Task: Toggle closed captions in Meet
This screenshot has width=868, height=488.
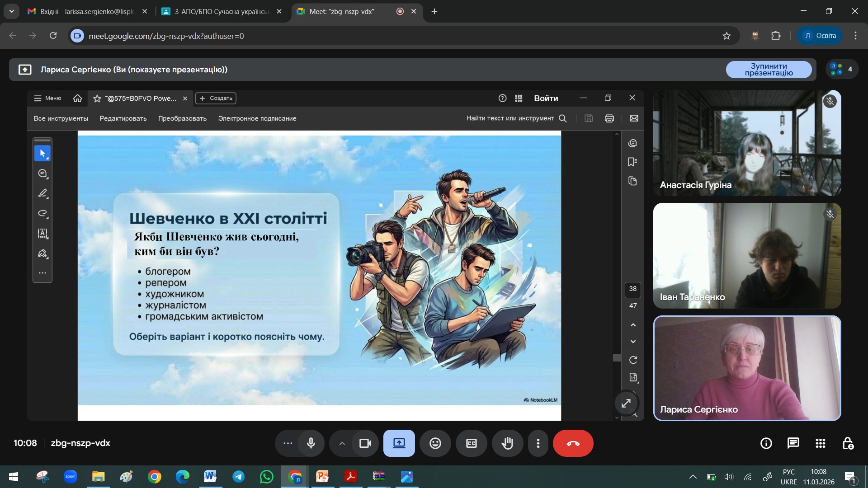Action: 471,443
